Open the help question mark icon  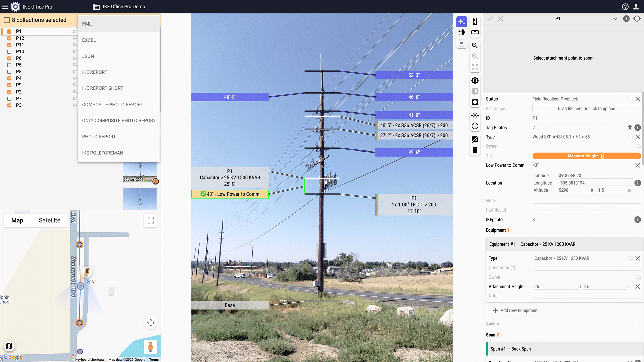click(x=625, y=7)
